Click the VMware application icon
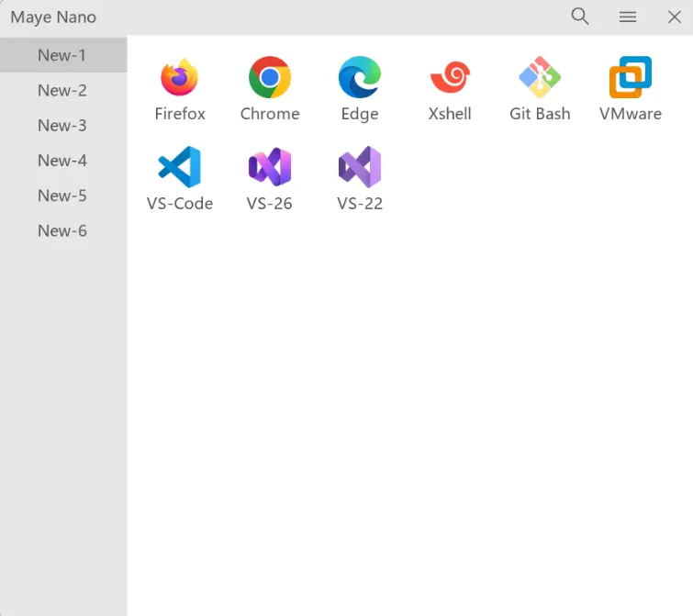This screenshot has height=616, width=693. [631, 79]
